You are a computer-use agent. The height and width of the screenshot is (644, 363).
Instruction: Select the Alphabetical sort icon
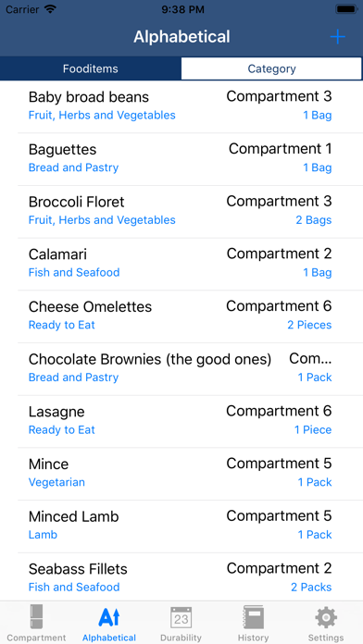109,617
